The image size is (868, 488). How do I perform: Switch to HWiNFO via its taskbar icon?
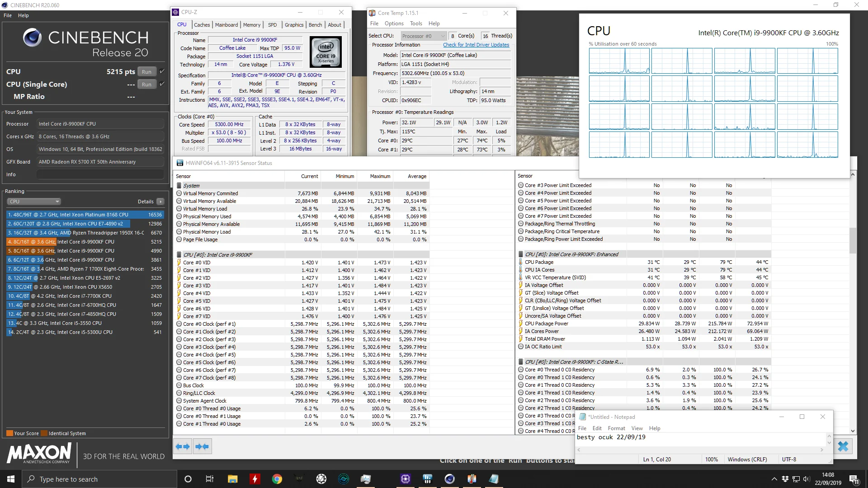point(427,479)
